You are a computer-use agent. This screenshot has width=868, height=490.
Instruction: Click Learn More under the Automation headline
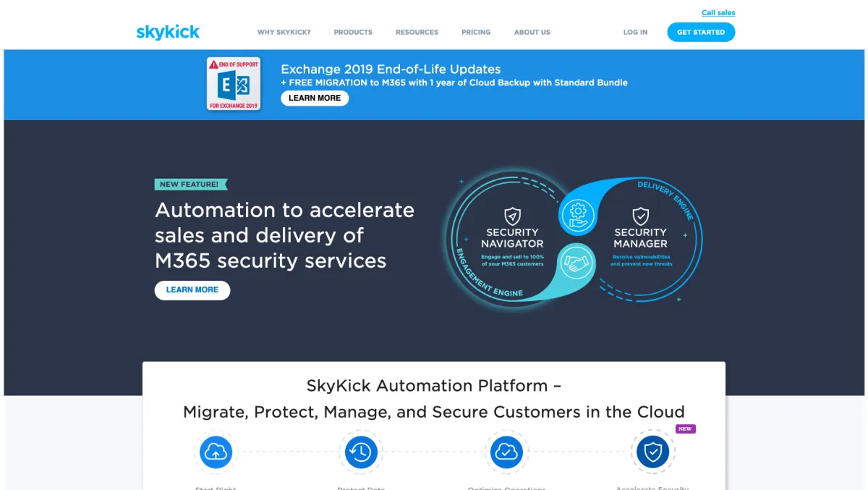coord(192,290)
